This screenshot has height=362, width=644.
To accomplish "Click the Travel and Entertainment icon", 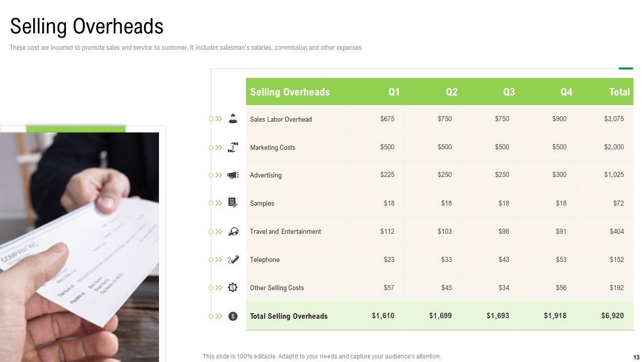I will (x=232, y=231).
